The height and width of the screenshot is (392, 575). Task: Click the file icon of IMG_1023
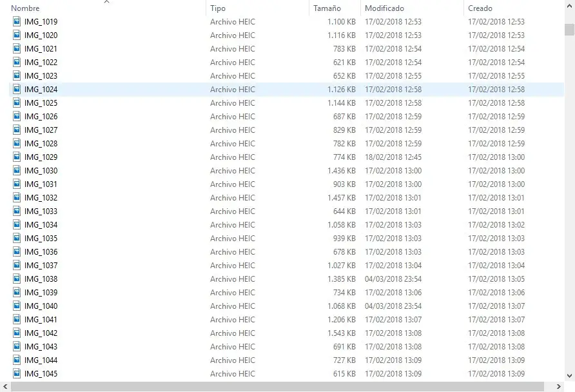pos(17,75)
